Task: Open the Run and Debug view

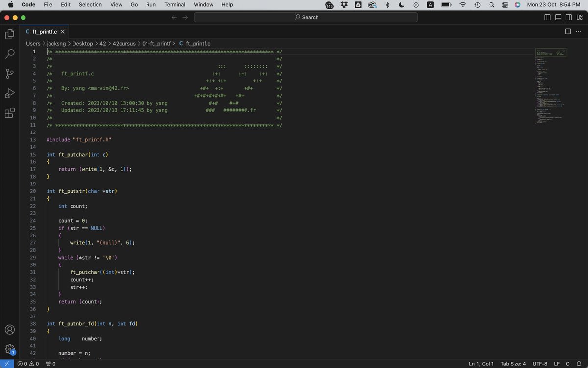Action: [9, 93]
